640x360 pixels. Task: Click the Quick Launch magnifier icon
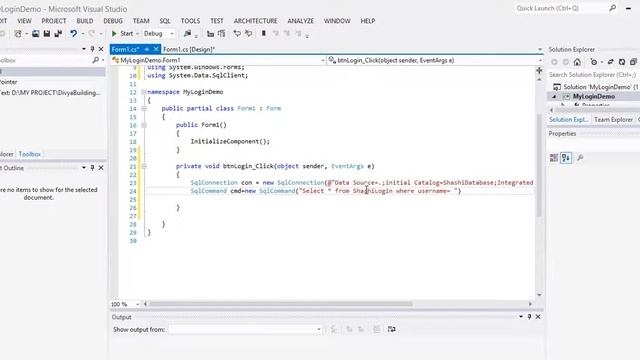[x=613, y=8]
